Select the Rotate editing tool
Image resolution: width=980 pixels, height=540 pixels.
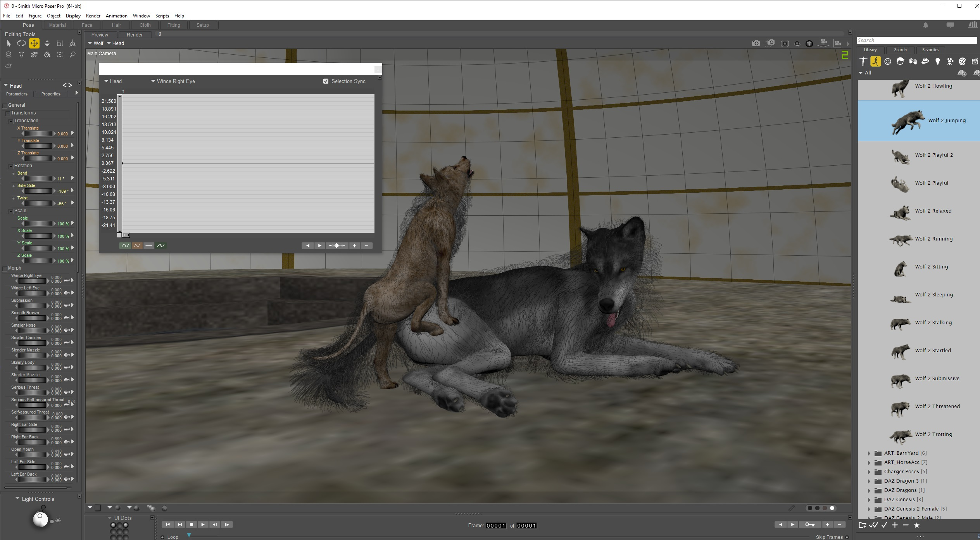21,43
